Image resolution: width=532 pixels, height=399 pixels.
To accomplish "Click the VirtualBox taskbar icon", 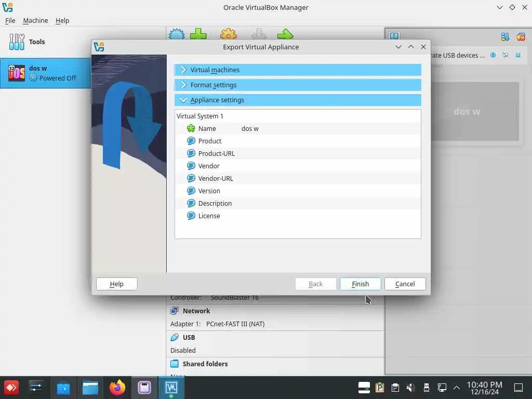I will [x=171, y=388].
